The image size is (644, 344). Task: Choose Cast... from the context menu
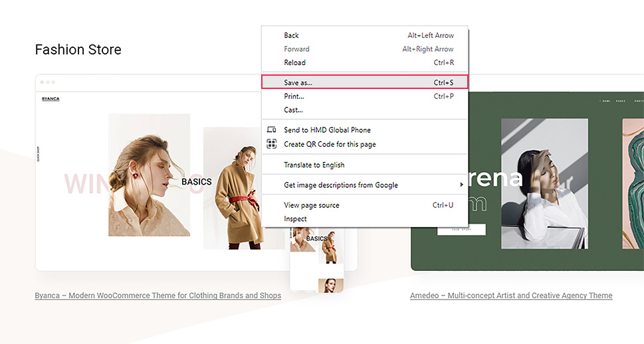point(365,110)
